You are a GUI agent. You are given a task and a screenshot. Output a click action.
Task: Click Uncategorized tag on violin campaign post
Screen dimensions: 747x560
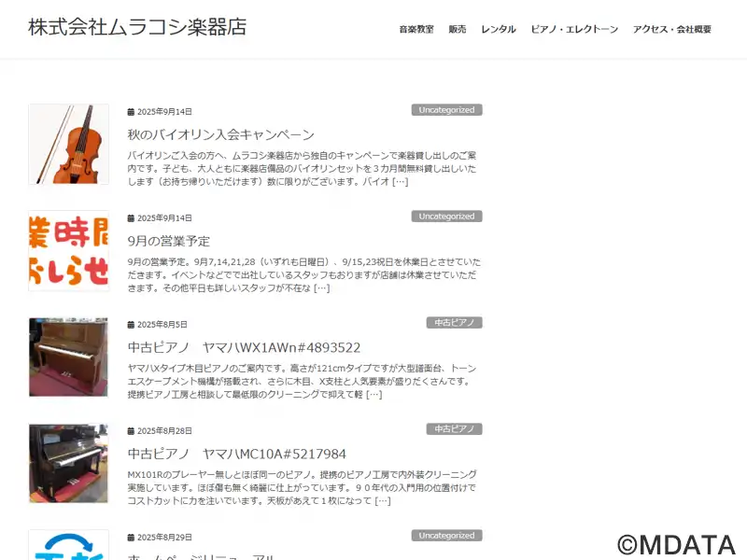point(447,110)
